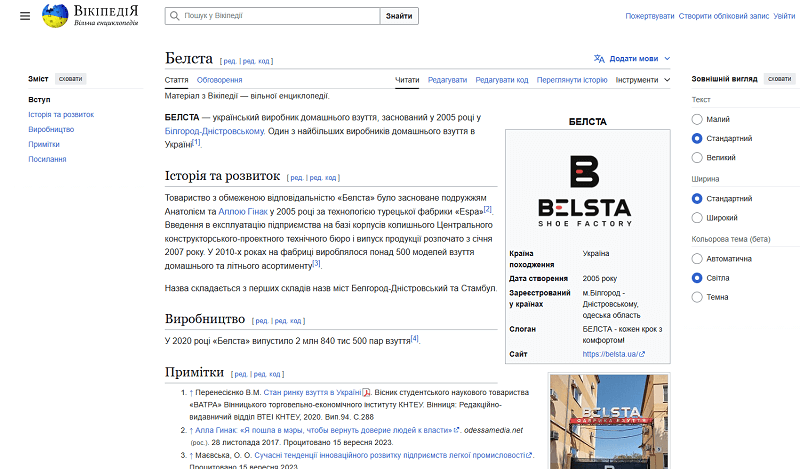Click the up arrow of reference 1
Image resolution: width=800 pixels, height=469 pixels.
[191, 393]
